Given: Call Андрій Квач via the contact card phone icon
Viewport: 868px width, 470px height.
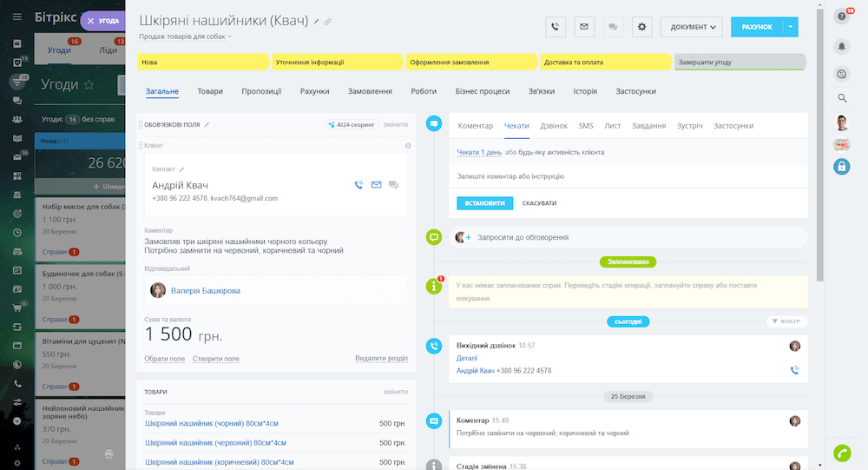Looking at the screenshot, I should click(358, 184).
